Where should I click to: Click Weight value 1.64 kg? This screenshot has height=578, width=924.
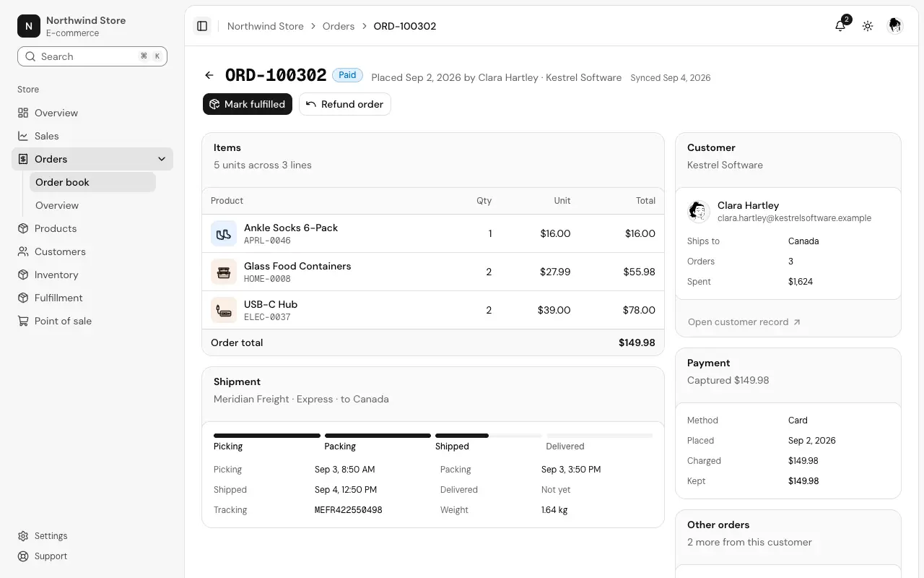point(554,510)
